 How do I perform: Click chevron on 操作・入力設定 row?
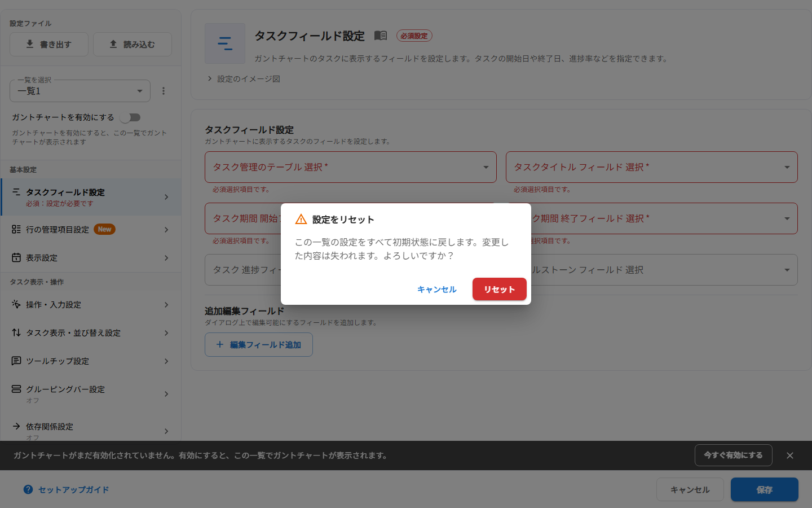[166, 305]
